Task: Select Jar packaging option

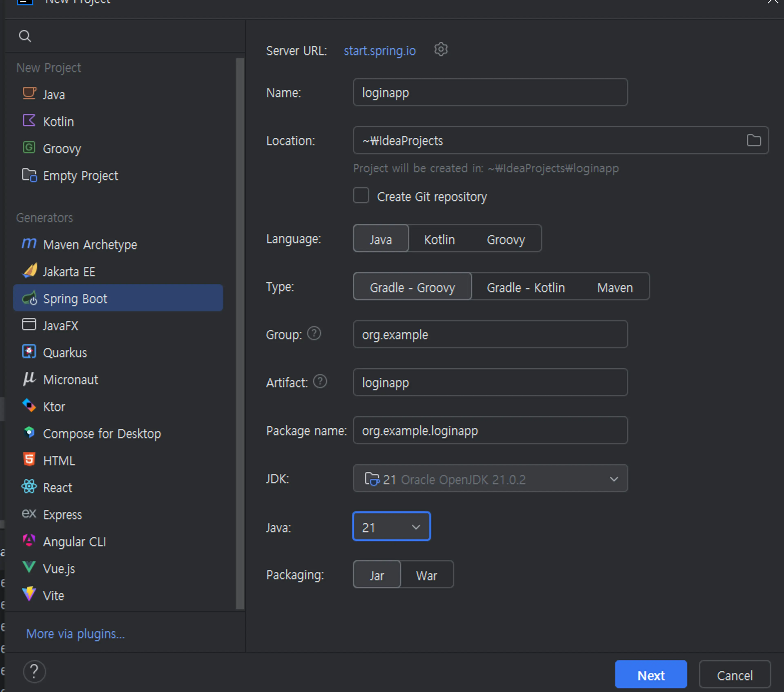Action: tap(376, 574)
